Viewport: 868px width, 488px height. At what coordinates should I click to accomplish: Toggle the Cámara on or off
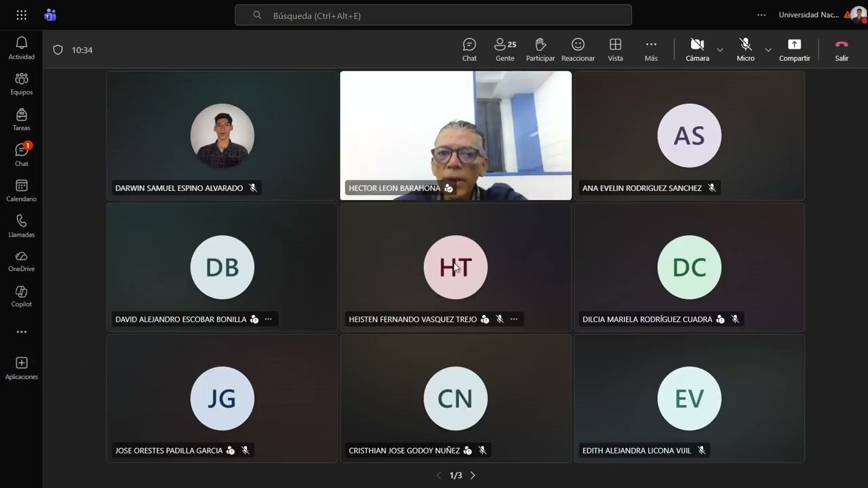click(697, 49)
